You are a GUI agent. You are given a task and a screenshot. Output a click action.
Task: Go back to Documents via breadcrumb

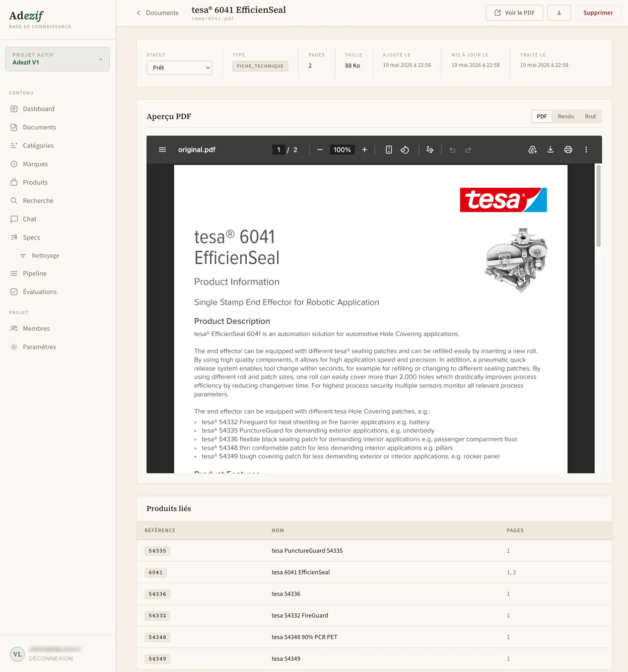(157, 13)
